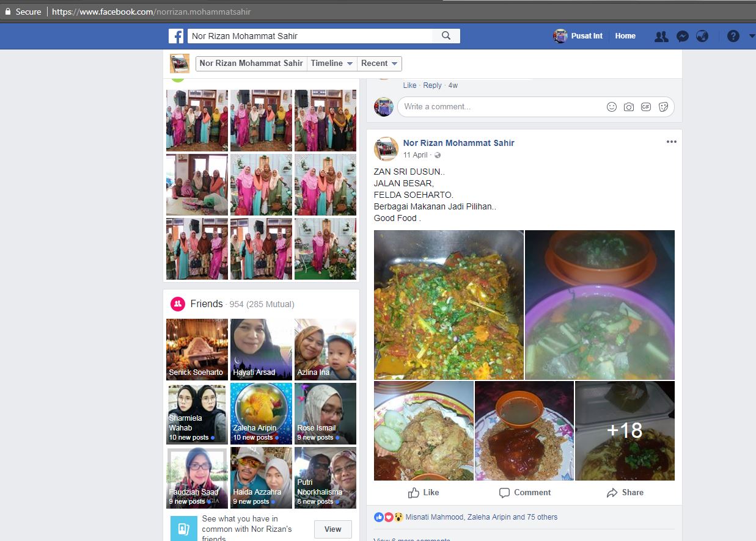Open friend Sharmiela Wahab

(197, 413)
